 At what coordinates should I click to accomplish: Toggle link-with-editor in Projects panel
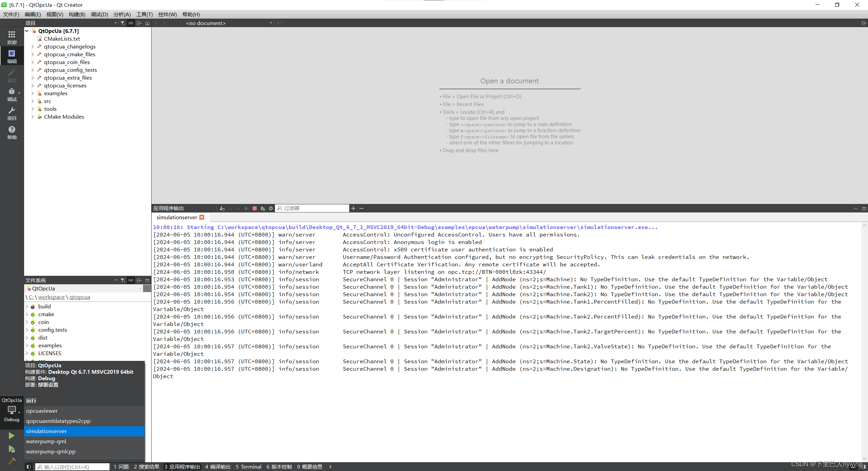131,23
